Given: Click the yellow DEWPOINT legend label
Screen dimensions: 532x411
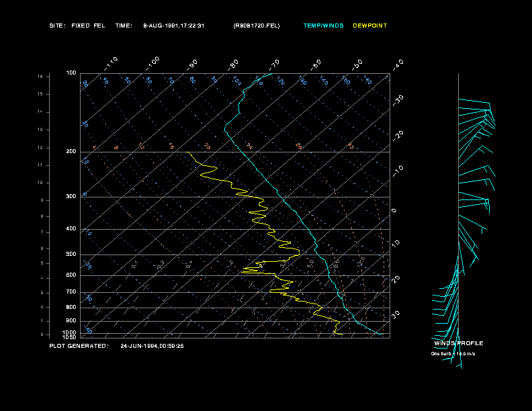Looking at the screenshot, I should click(x=370, y=26).
